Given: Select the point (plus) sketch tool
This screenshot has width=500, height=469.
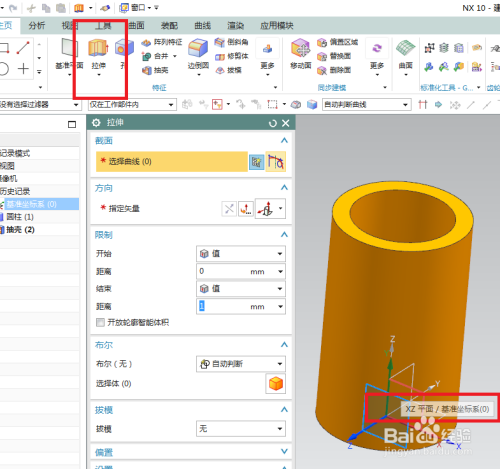Looking at the screenshot, I should tap(23, 69).
